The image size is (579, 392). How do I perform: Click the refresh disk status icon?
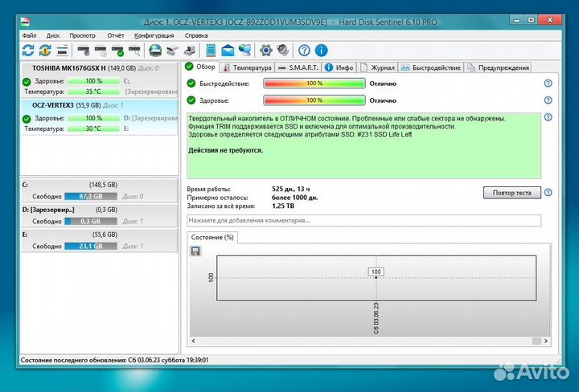tap(28, 50)
